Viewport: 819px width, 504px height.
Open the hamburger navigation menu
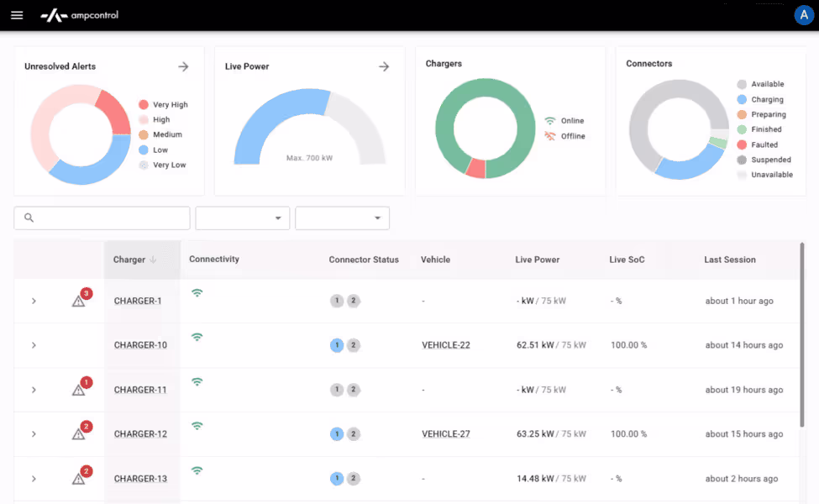pyautogui.click(x=17, y=15)
